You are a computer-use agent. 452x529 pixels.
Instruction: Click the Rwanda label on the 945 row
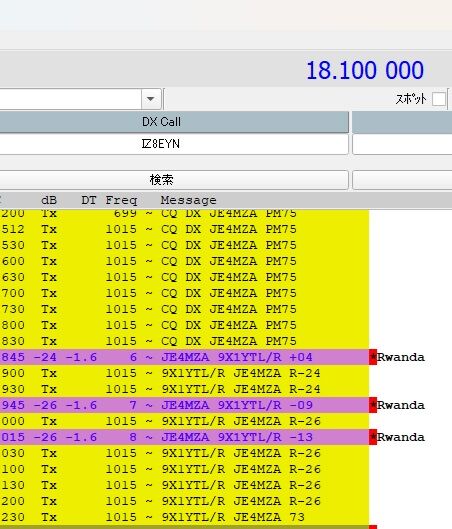(401, 405)
